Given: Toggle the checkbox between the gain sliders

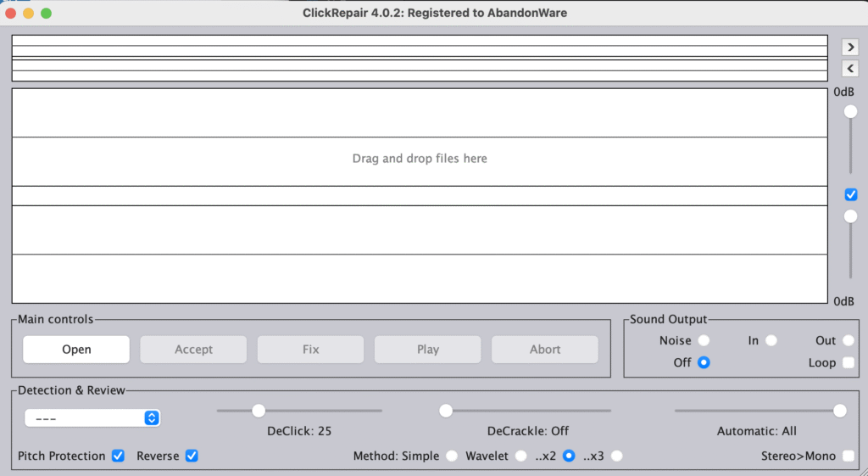Looking at the screenshot, I should pyautogui.click(x=851, y=194).
